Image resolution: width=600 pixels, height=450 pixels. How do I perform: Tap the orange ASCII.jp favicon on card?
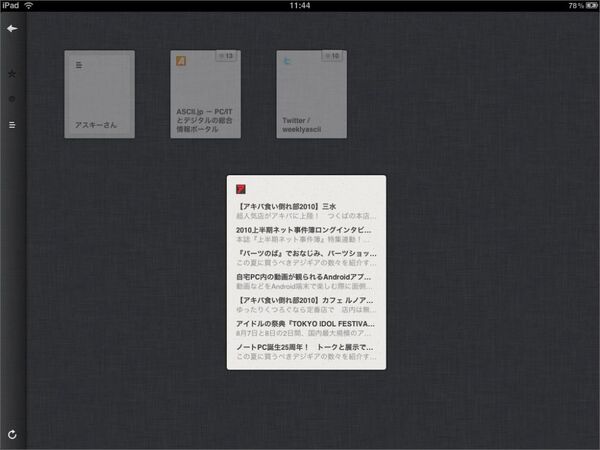pyautogui.click(x=181, y=61)
